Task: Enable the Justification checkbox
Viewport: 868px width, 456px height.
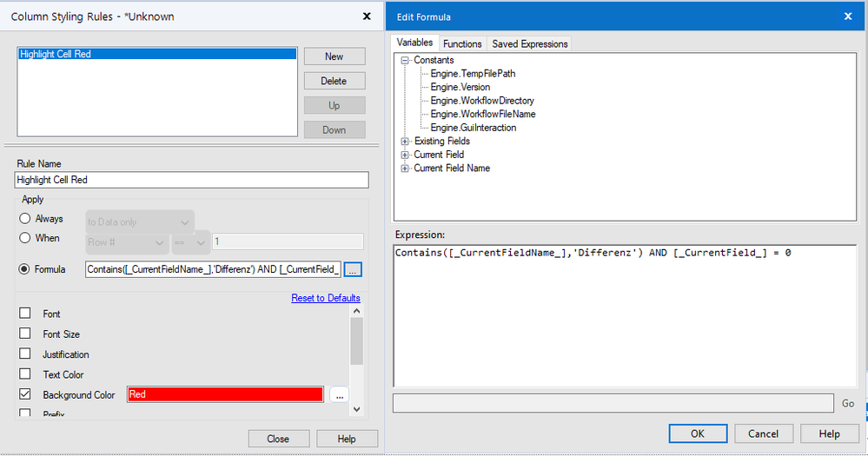Action: [25, 354]
